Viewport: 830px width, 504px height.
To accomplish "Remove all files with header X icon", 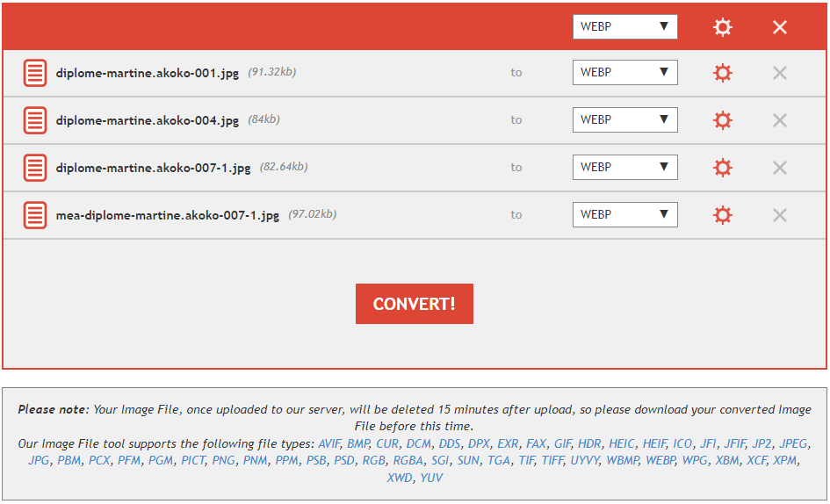I will point(780,27).
